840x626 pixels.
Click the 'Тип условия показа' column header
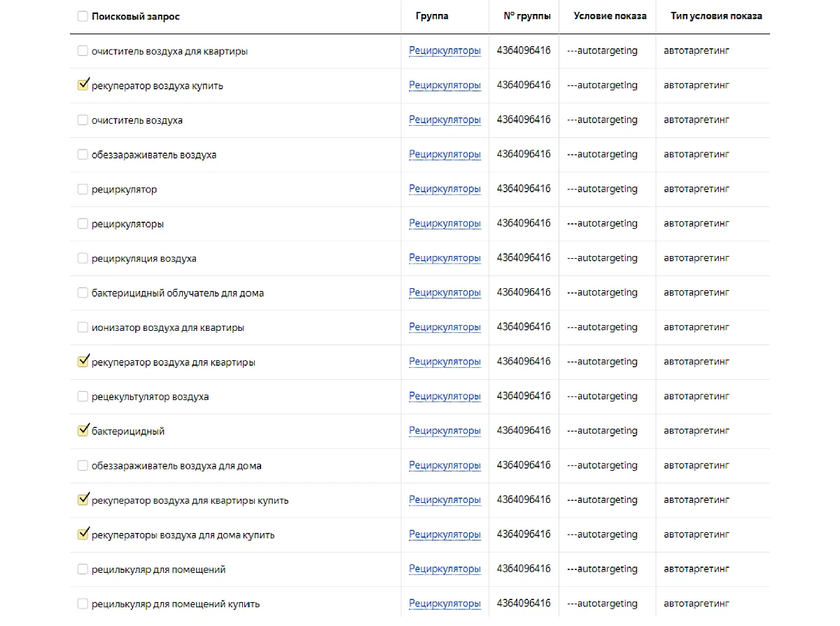click(x=716, y=16)
